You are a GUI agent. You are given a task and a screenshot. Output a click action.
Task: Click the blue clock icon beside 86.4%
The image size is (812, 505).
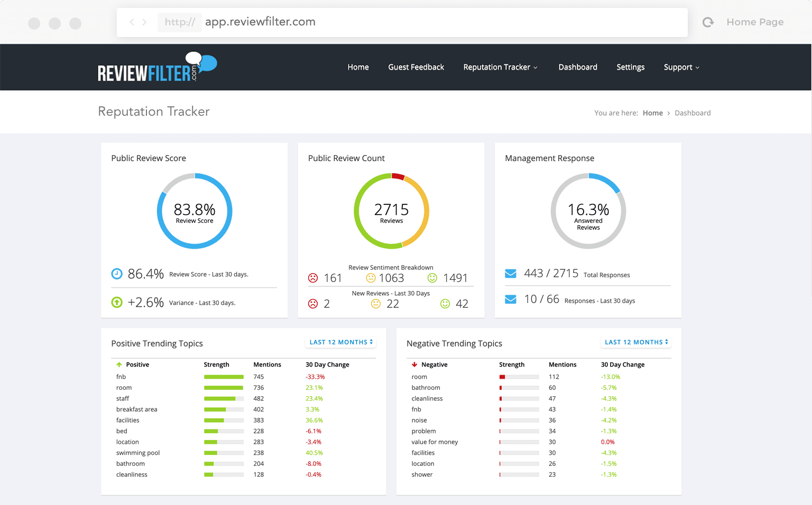(117, 274)
